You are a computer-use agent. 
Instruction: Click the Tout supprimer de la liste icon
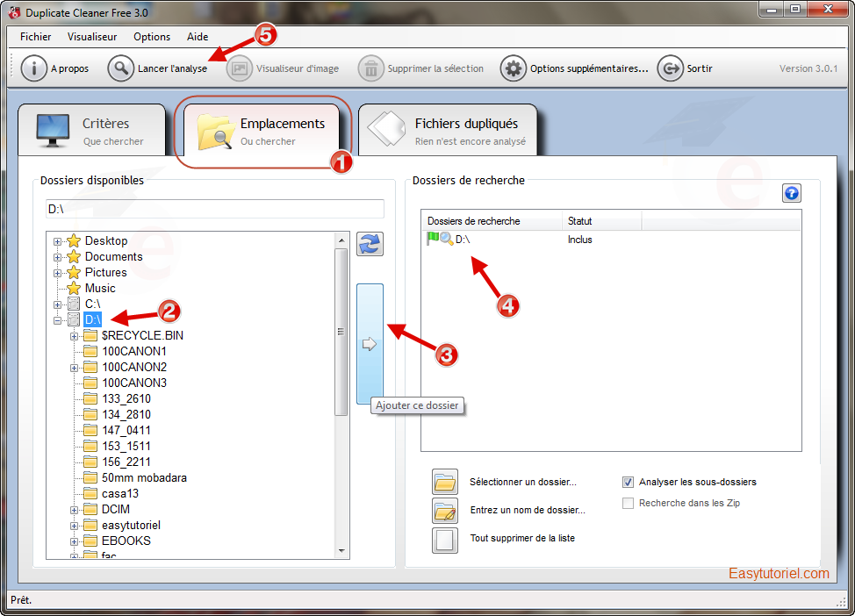445,540
